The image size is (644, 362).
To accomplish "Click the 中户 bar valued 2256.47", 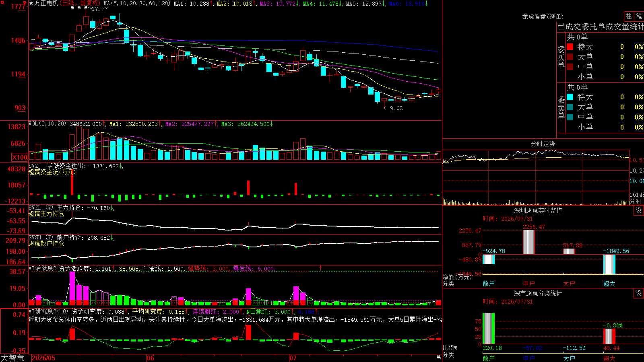I will (529, 242).
